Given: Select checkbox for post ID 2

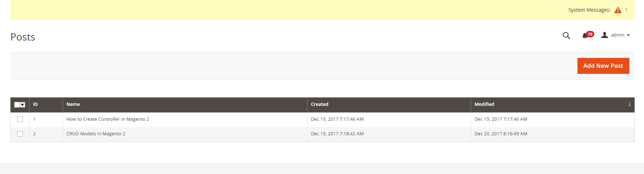Looking at the screenshot, I should click(20, 134).
